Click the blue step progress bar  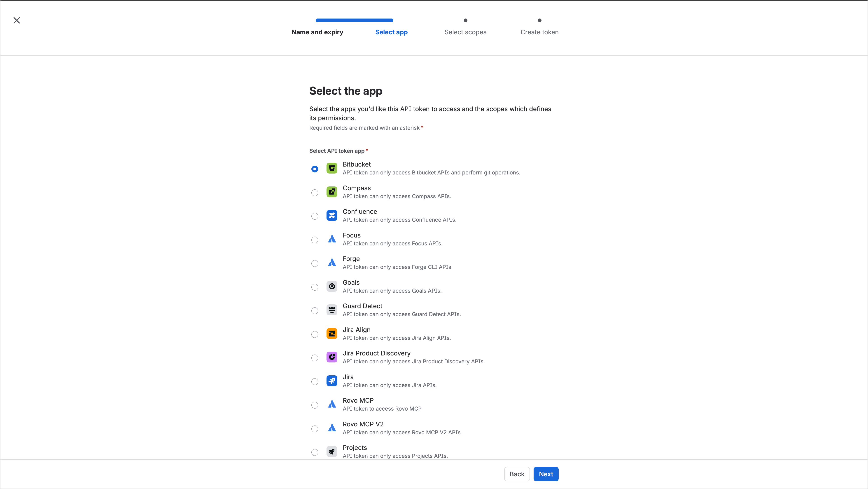click(355, 20)
